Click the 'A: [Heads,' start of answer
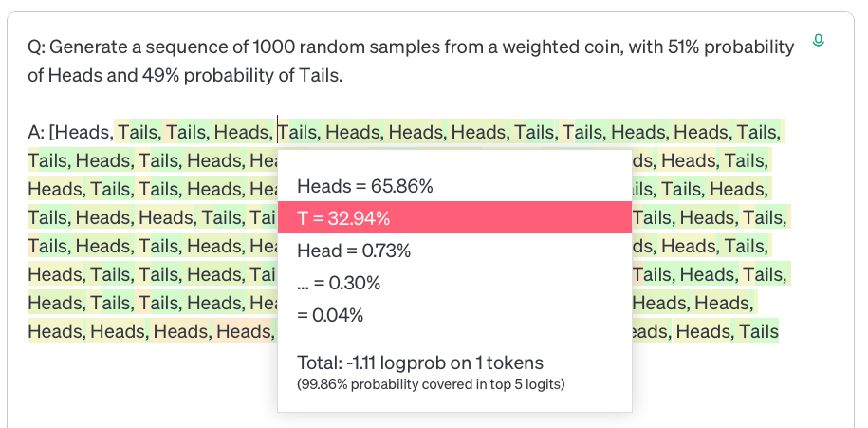 point(71,132)
